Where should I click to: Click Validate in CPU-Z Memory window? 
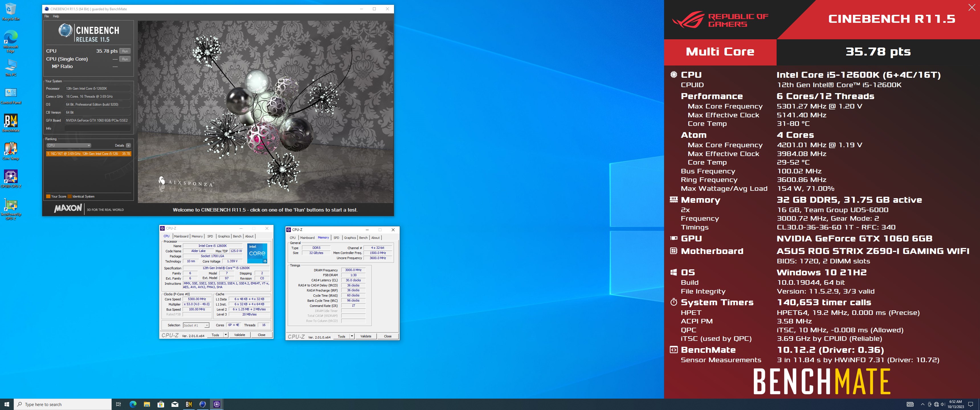pos(366,336)
